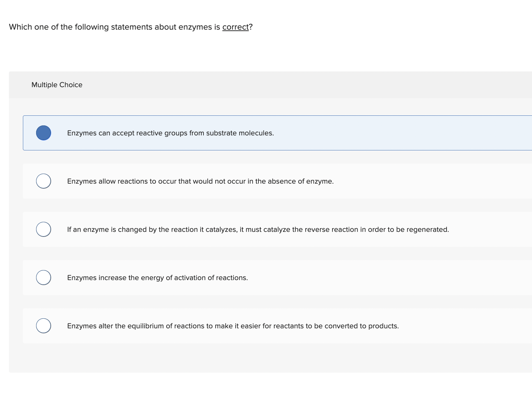Select the radio button for the reverse reaction statement

point(43,229)
